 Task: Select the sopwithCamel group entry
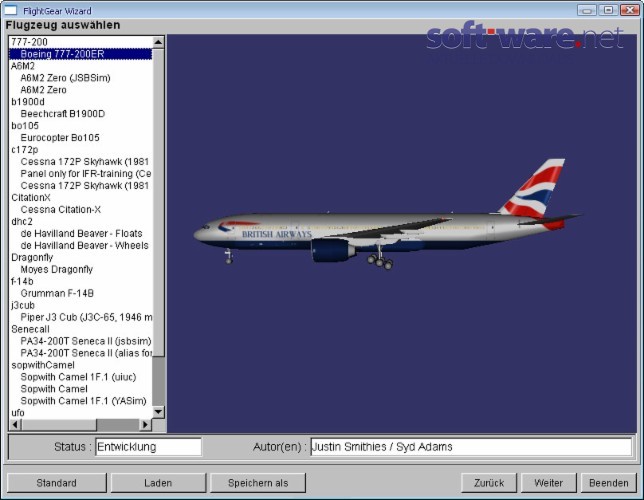point(80,365)
